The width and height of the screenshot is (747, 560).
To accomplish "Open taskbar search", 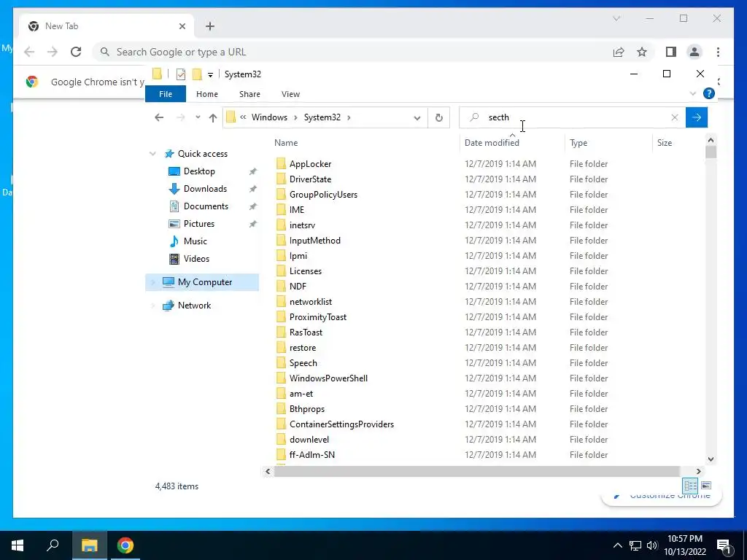I will point(53,545).
